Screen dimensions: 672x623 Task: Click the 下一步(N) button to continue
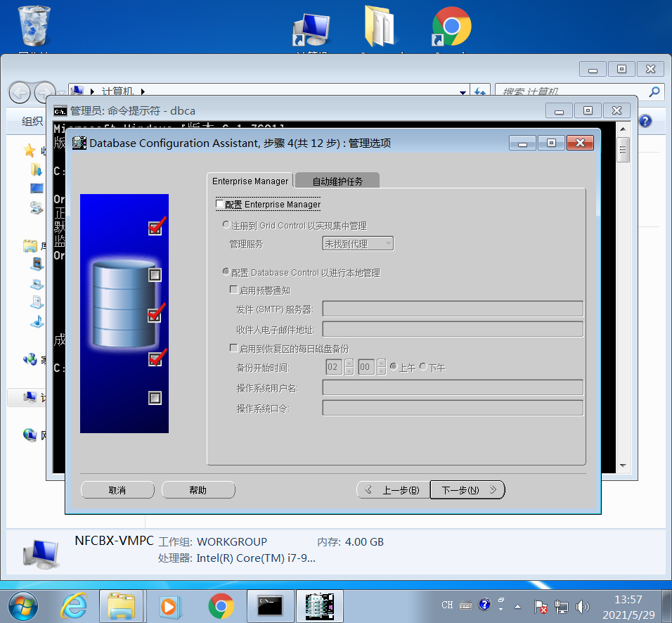click(467, 489)
